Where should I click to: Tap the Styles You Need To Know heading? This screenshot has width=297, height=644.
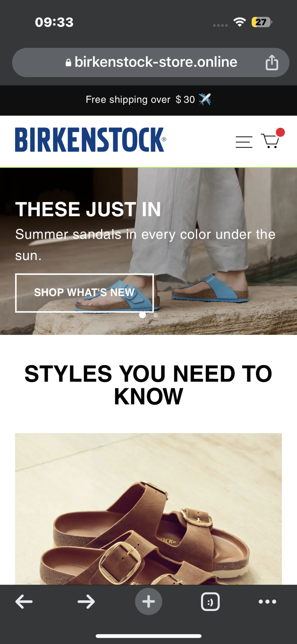point(148,385)
